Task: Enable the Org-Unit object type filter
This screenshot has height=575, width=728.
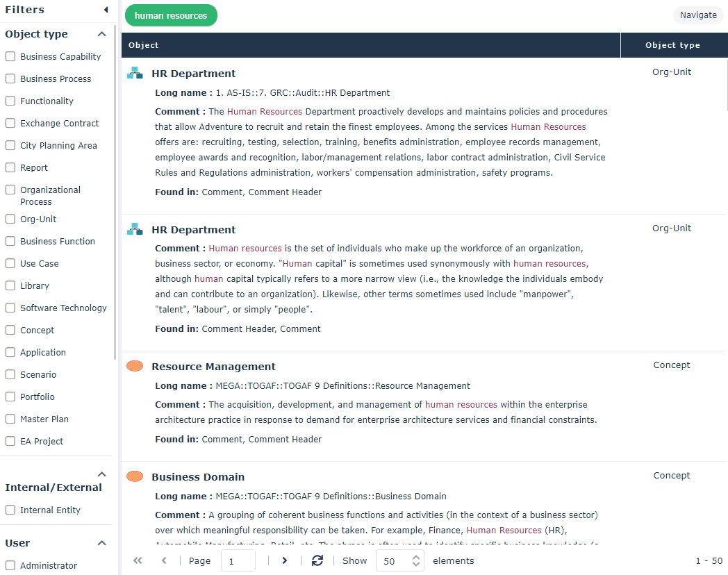Action: (10, 219)
